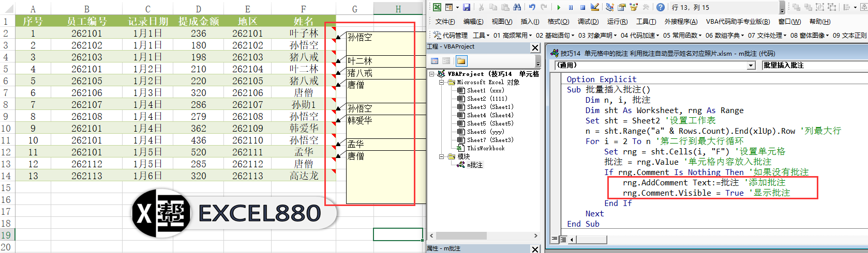Image resolution: width=868 pixels, height=253 pixels.
Task: Undo last edit with blue arrow
Action: (532, 7)
